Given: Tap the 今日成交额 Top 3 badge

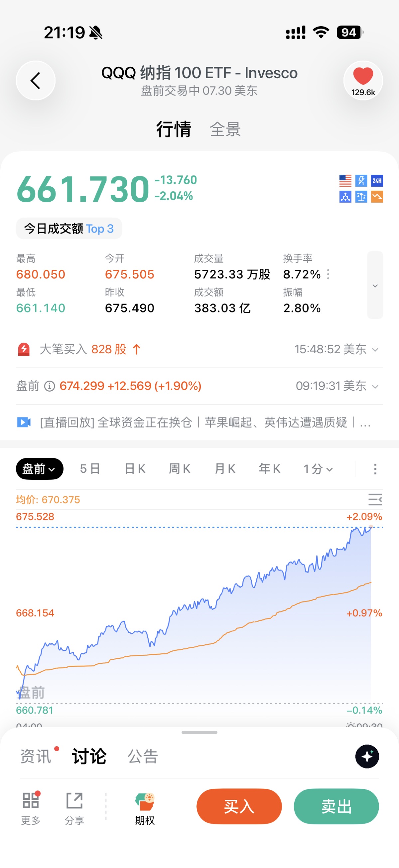Looking at the screenshot, I should tap(69, 229).
